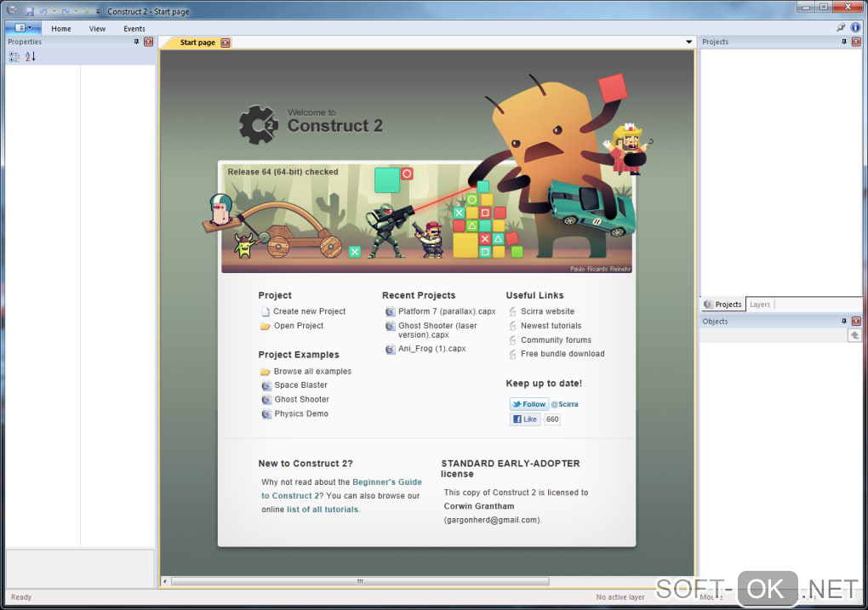Click the Construct 2 gear logo
868x610 pixels.
(x=259, y=125)
